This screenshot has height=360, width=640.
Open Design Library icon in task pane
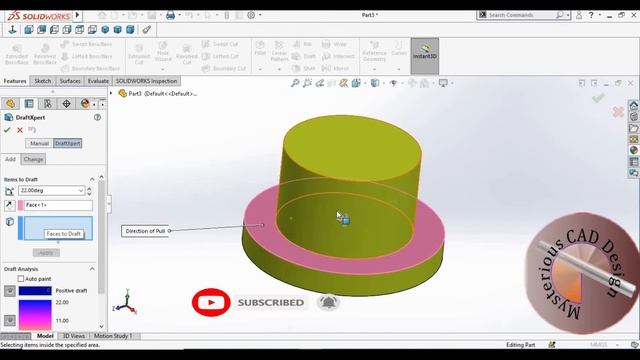pos(633,117)
